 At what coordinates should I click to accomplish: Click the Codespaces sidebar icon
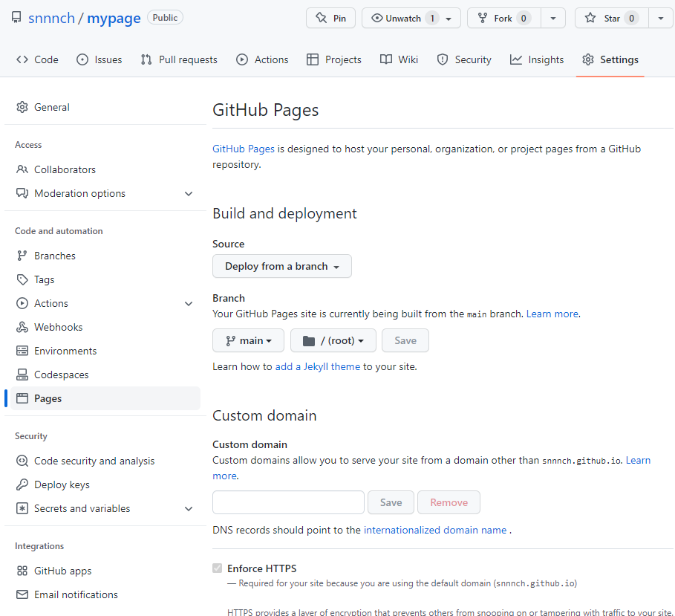pos(22,375)
